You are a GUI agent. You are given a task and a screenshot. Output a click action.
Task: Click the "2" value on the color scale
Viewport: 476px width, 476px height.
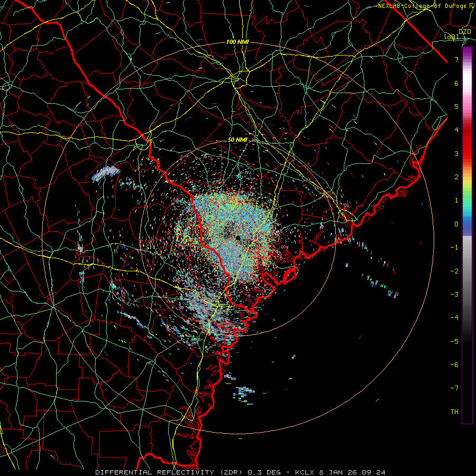tap(456, 177)
